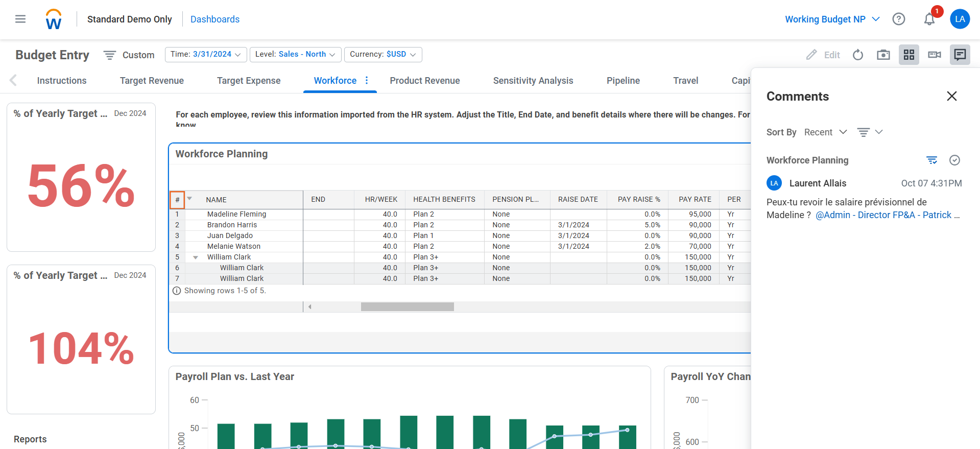Click the presentation mode icon
Screen dimensions: 980x449
click(934, 55)
